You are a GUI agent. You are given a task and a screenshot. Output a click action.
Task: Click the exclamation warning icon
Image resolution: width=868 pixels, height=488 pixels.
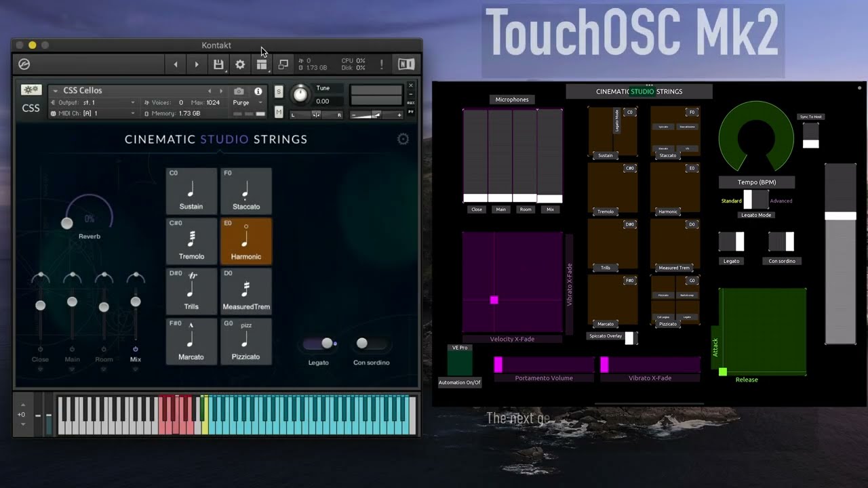pyautogui.click(x=381, y=64)
